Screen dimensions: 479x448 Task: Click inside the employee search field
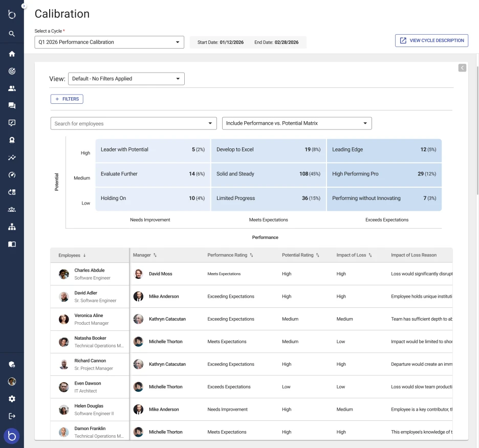tap(128, 123)
